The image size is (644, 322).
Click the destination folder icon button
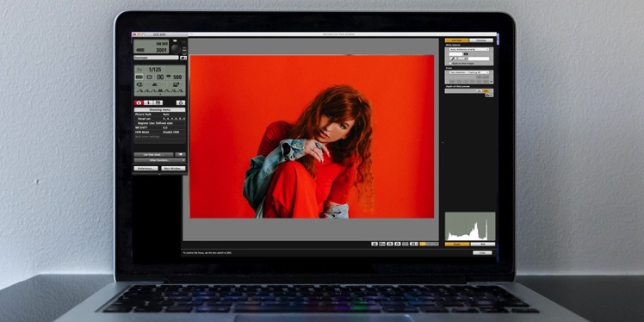coord(183,58)
